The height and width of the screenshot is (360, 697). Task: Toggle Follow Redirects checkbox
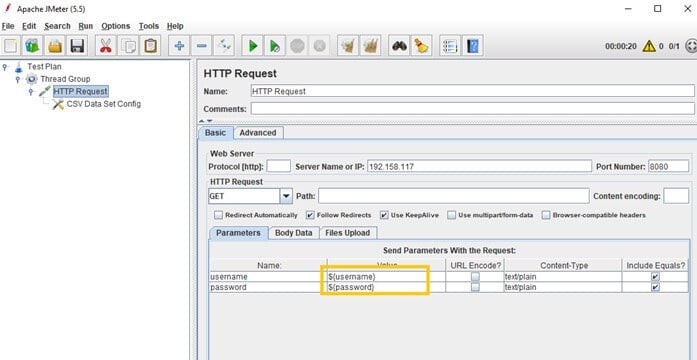[x=310, y=215]
